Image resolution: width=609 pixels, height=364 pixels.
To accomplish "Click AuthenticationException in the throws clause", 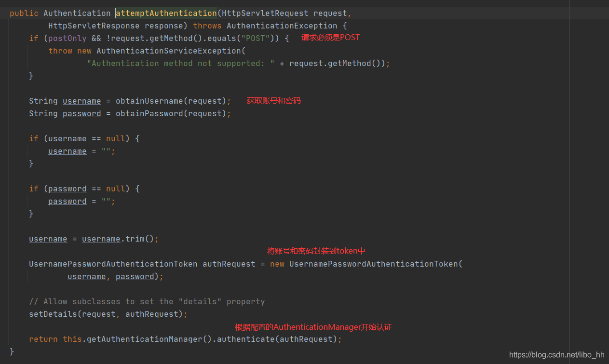I will pos(282,26).
